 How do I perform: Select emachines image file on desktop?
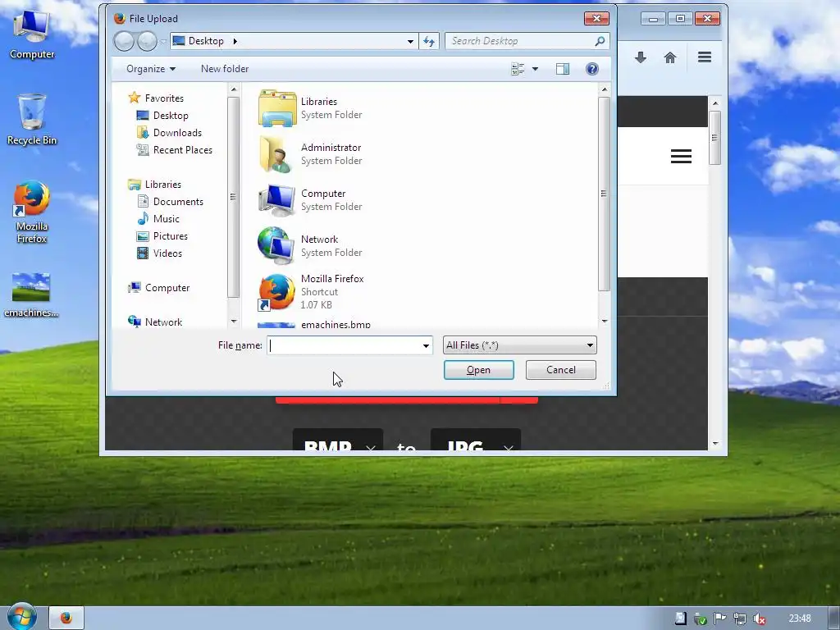[31, 295]
